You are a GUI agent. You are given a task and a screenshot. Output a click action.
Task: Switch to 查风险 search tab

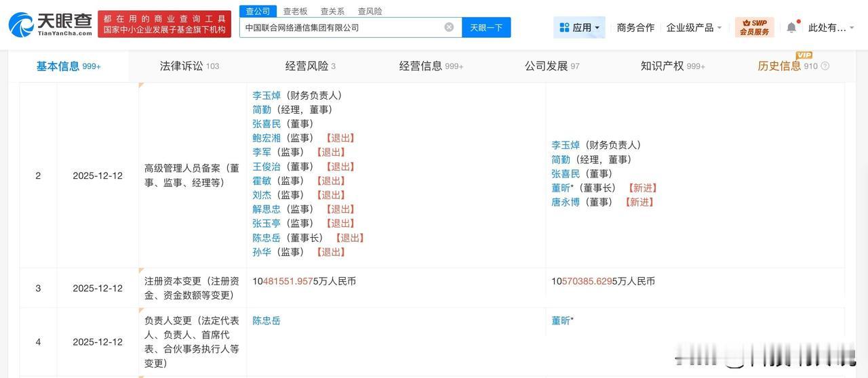(370, 11)
